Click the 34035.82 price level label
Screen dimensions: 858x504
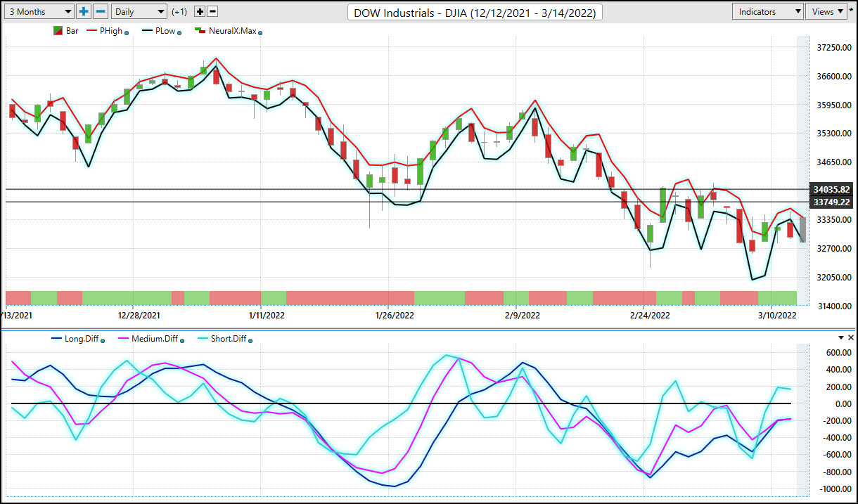point(831,189)
